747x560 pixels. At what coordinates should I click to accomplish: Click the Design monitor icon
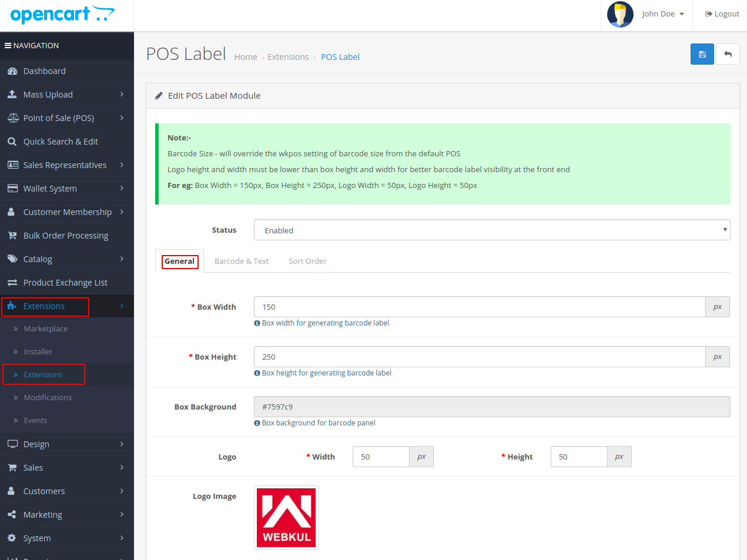[12, 444]
